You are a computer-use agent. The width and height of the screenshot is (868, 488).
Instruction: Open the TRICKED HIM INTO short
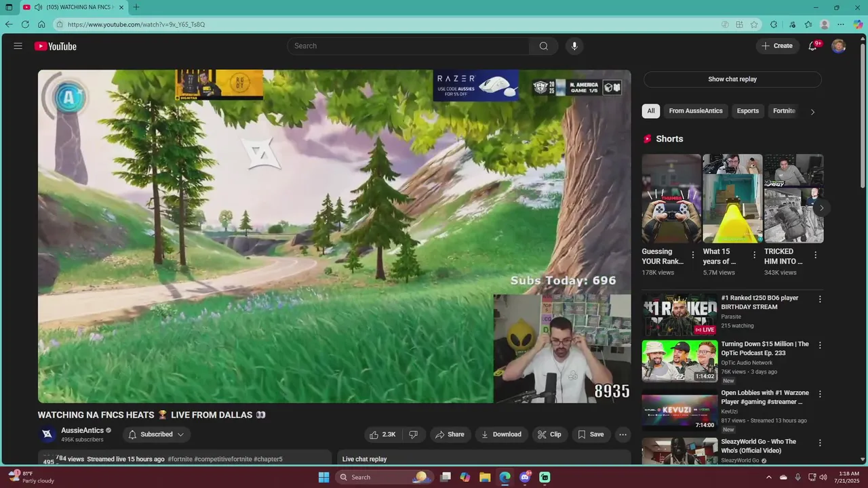coord(793,199)
